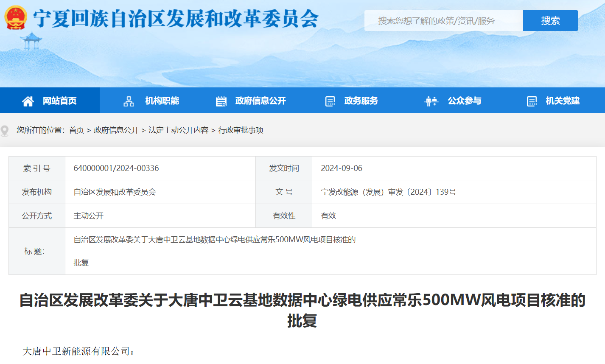Screen dimensions: 605x364
Task: Click the 发文时间 label cell
Action: (x=284, y=168)
